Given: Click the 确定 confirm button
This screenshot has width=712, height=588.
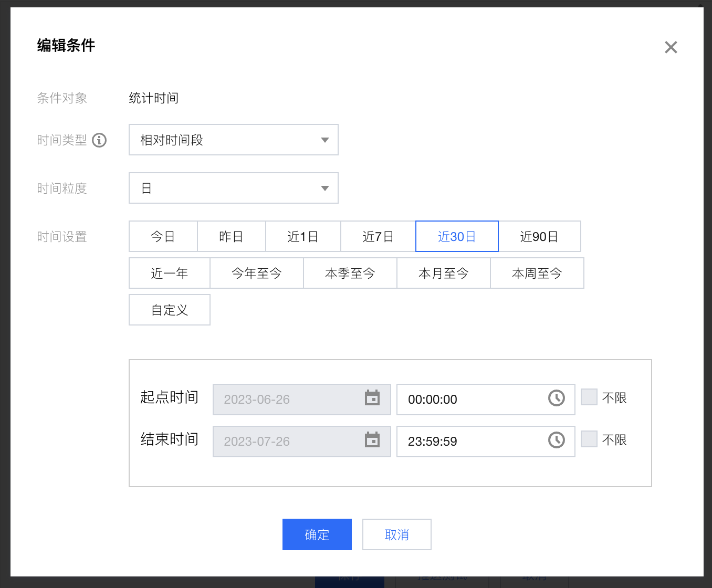Looking at the screenshot, I should point(317,535).
